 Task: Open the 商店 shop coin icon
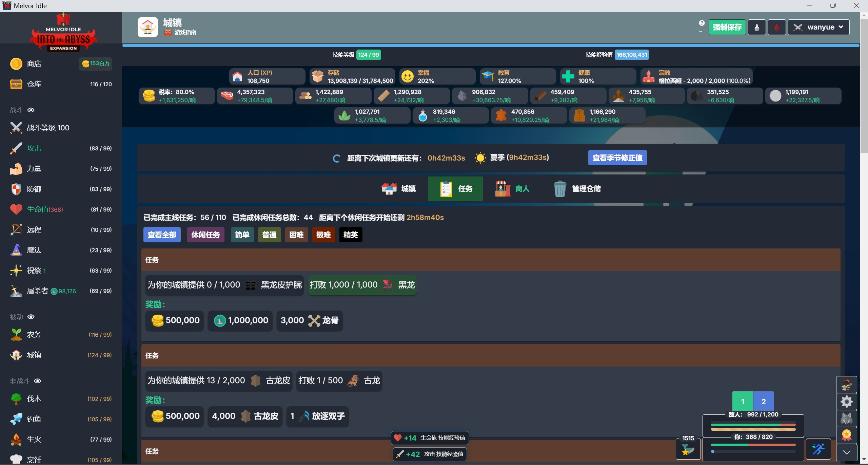[16, 64]
